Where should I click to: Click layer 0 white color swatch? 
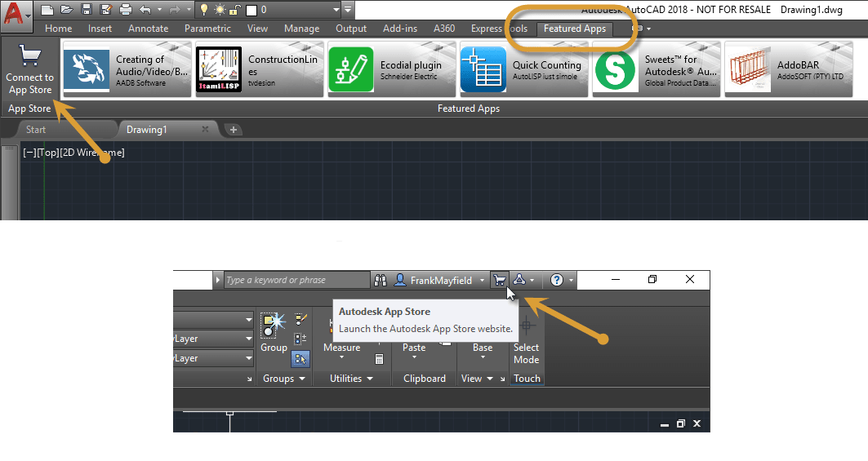tap(251, 10)
